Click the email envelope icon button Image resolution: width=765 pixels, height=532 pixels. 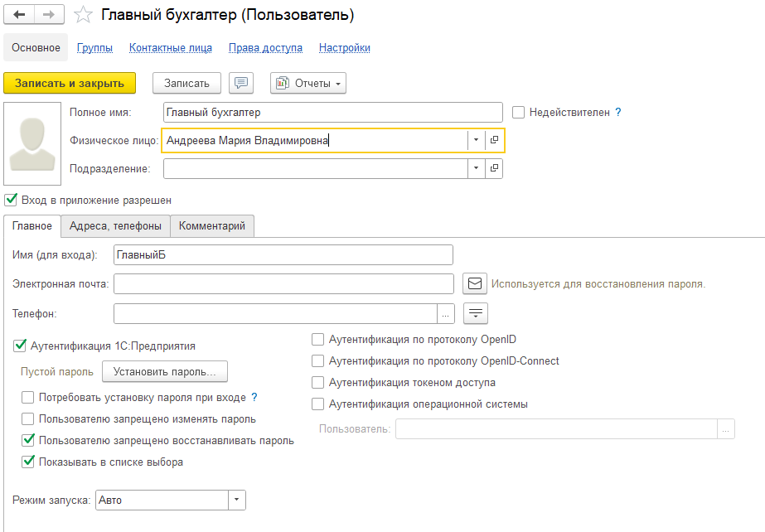[x=474, y=283]
